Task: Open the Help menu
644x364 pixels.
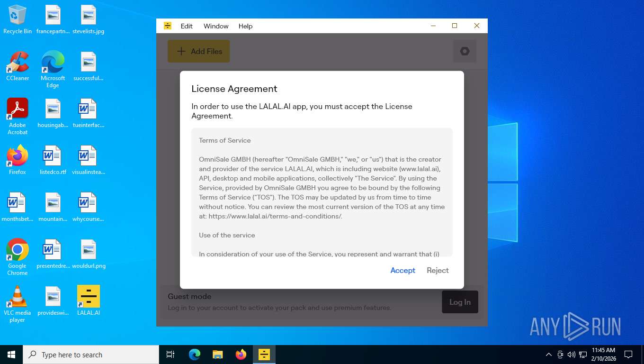Action: click(245, 26)
